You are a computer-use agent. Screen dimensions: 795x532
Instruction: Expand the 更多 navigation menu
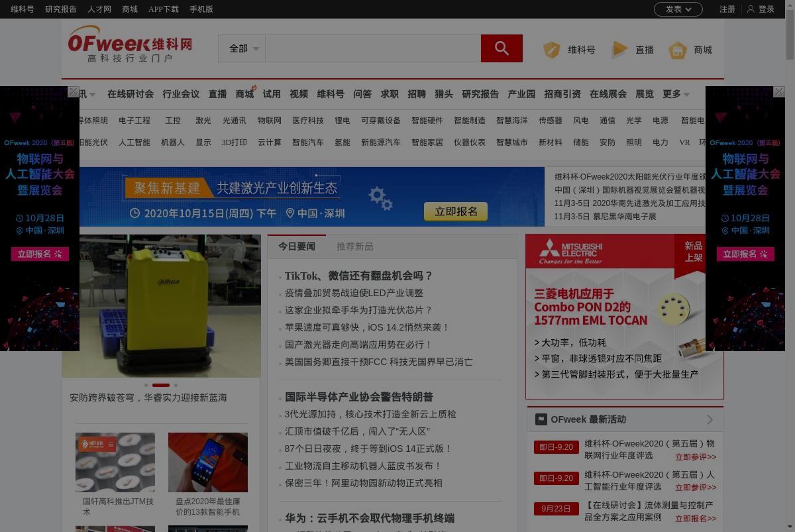pyautogui.click(x=676, y=94)
